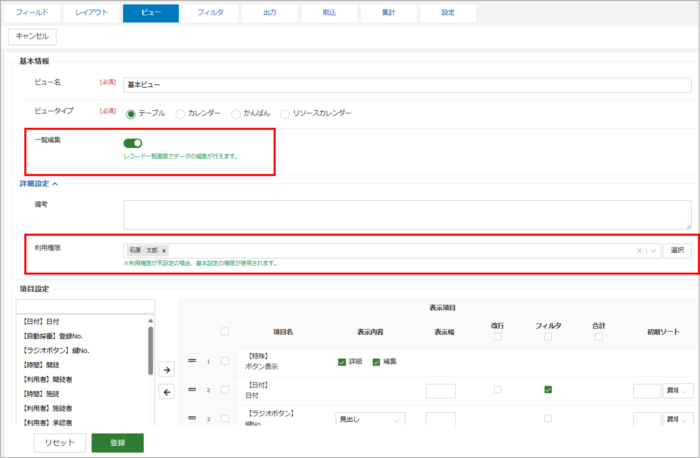Click the リセット button
The height and width of the screenshot is (458, 700).
point(59,443)
